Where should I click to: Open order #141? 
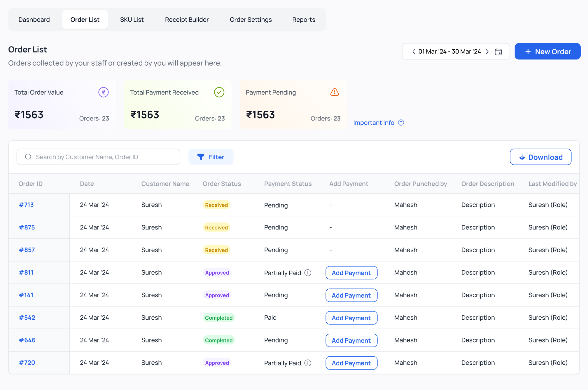pos(26,295)
